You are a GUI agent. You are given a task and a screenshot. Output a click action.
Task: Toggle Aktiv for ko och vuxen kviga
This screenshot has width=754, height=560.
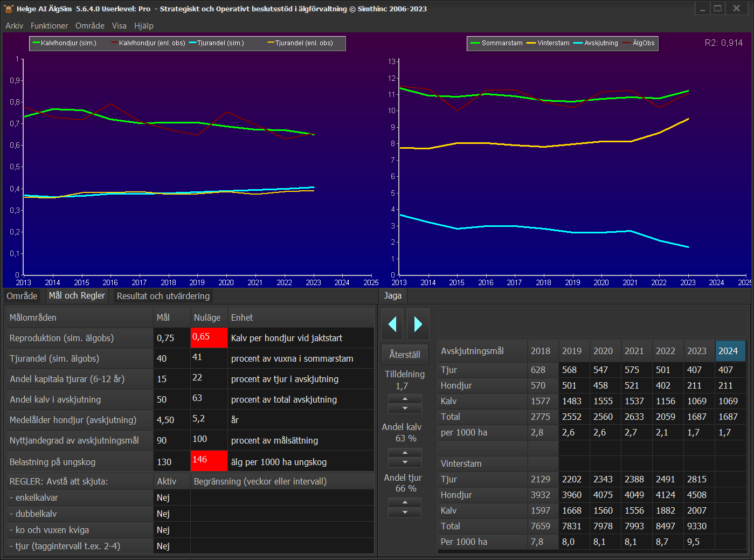coord(172,530)
